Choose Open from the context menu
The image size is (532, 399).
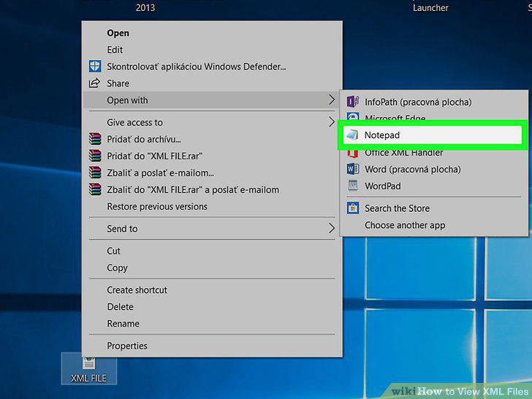pyautogui.click(x=212, y=33)
